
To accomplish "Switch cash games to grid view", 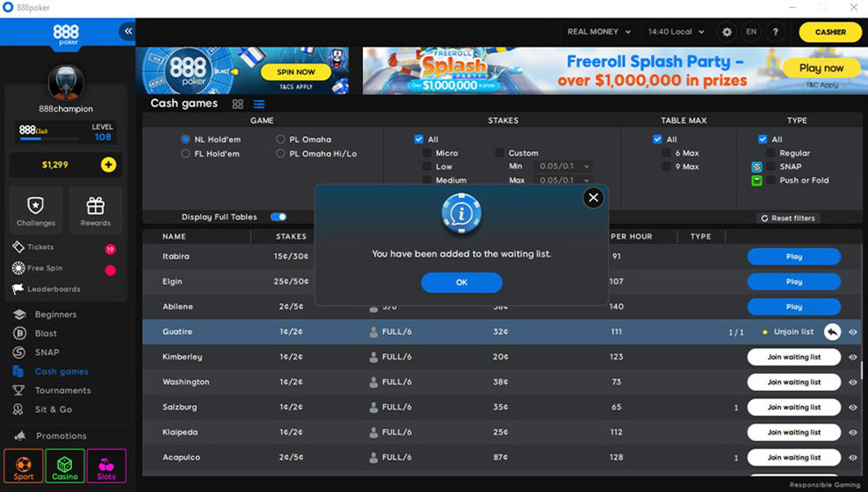I will coord(237,104).
